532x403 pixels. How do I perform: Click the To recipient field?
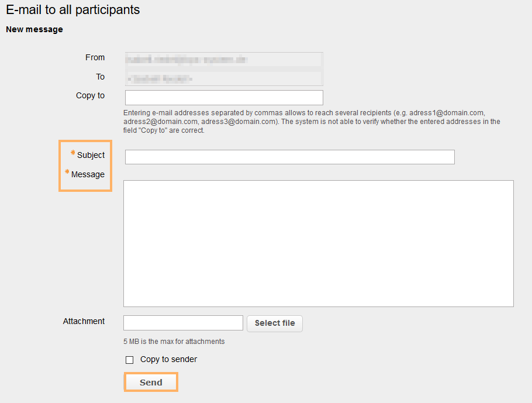[223, 78]
